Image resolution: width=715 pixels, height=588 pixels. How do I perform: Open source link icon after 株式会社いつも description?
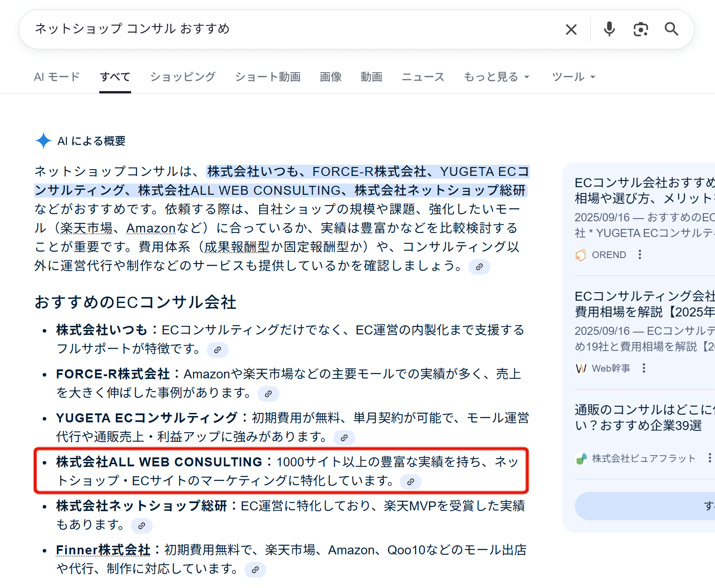[x=217, y=350]
